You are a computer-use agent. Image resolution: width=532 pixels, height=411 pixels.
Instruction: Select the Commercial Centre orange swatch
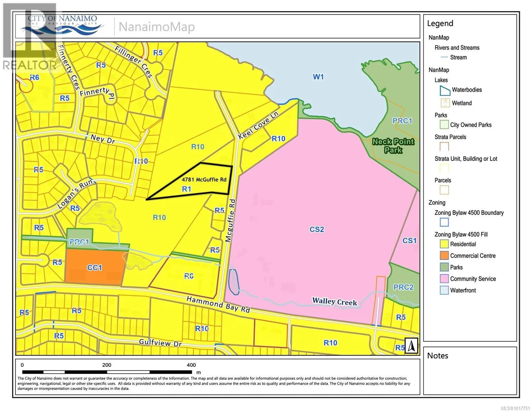(x=444, y=256)
